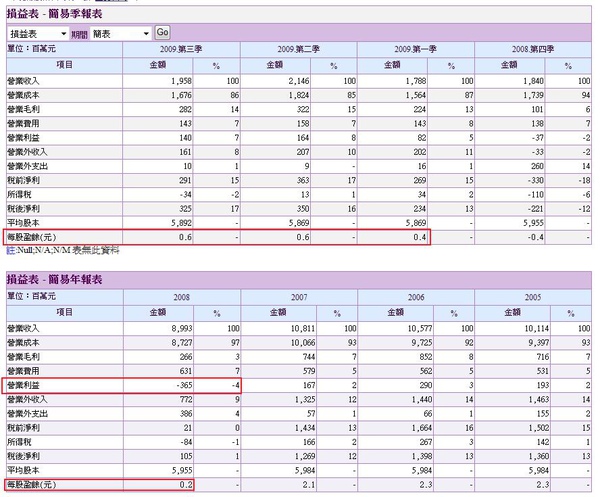This screenshot has height=497, width=600.
Task: Click annual gross profit value 744
Action: (x=308, y=357)
